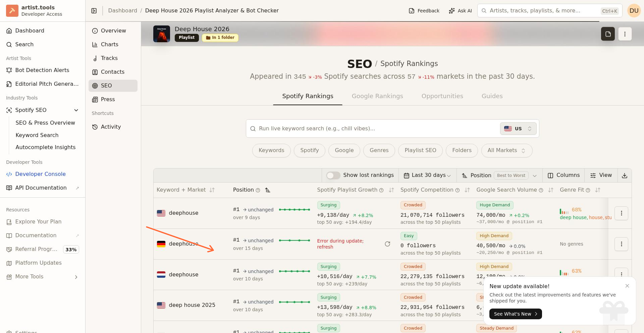The image size is (644, 333).
Task: Switch to Opportunities tab
Action: tap(442, 96)
